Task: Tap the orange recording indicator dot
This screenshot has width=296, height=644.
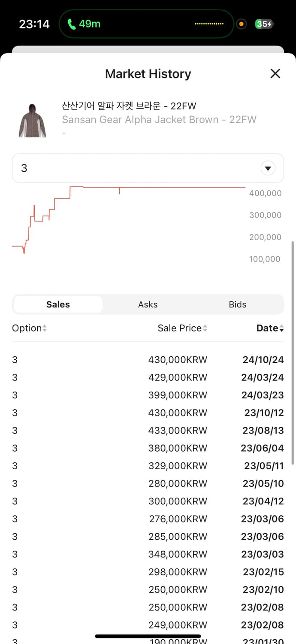Action: [241, 24]
